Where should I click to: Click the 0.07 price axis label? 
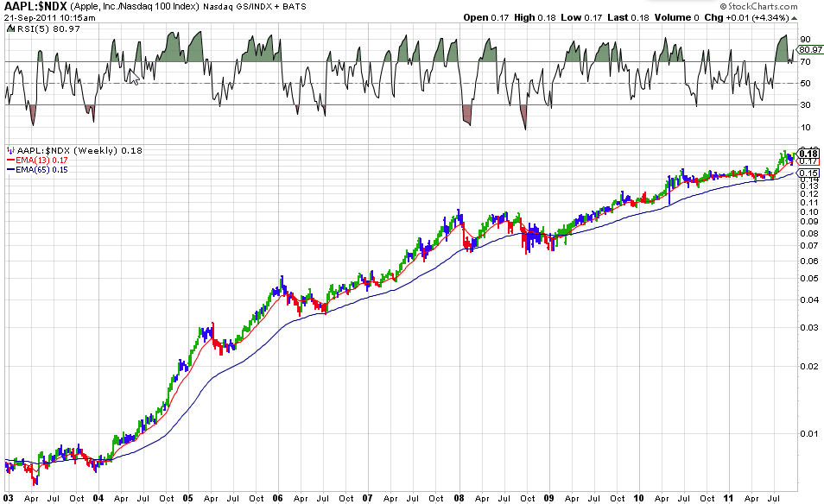pos(809,246)
